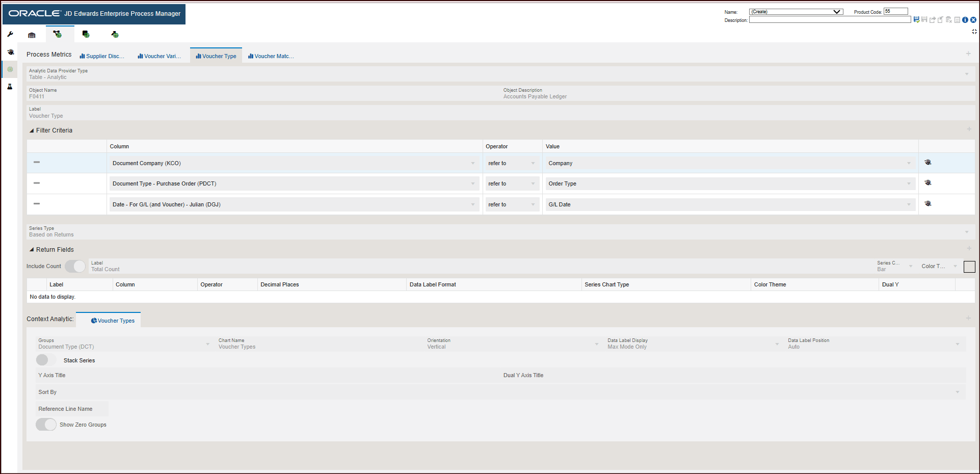
Task: Select the flask icon in the left sidebar
Action: (10, 87)
